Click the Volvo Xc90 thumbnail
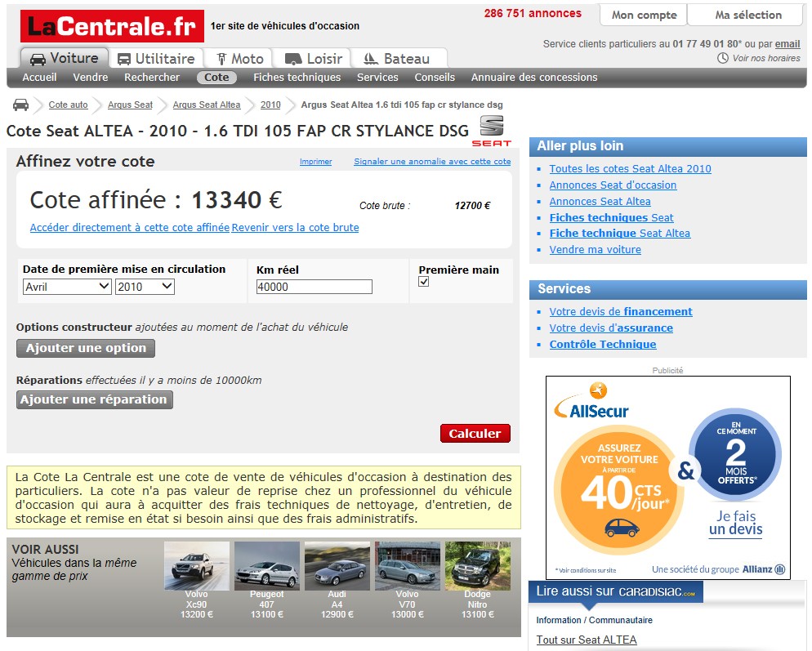Image resolution: width=812 pixels, height=651 pixels. click(x=197, y=566)
